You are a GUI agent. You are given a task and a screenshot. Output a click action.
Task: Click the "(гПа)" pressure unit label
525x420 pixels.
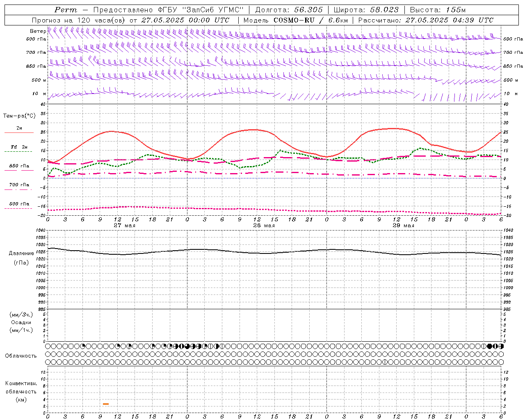point(21,263)
